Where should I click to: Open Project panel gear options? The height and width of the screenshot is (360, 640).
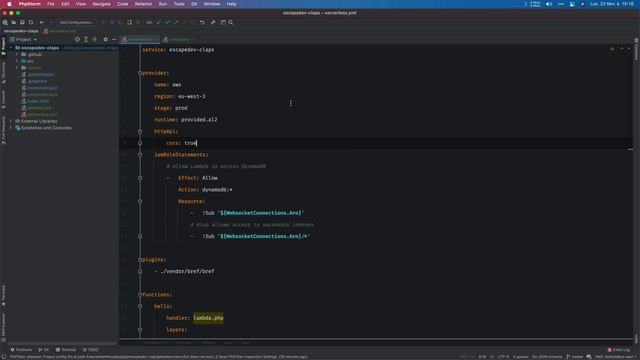click(x=105, y=40)
